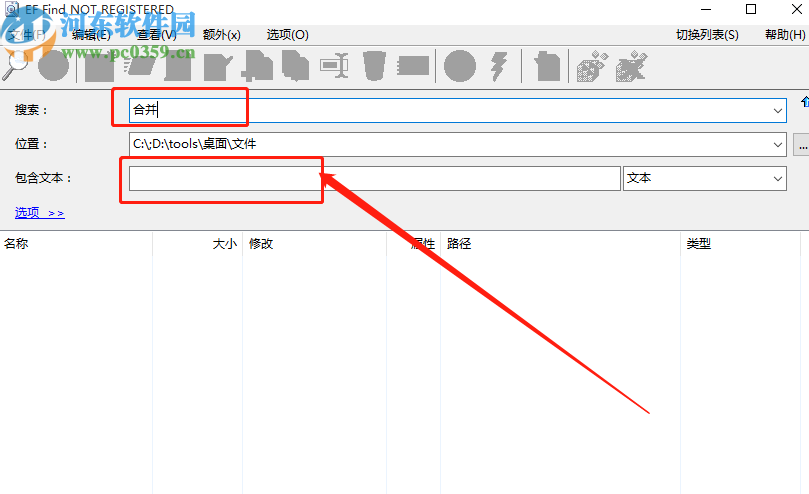Click the folder icon after lightning bolt
This screenshot has width=809, height=494.
pos(547,66)
